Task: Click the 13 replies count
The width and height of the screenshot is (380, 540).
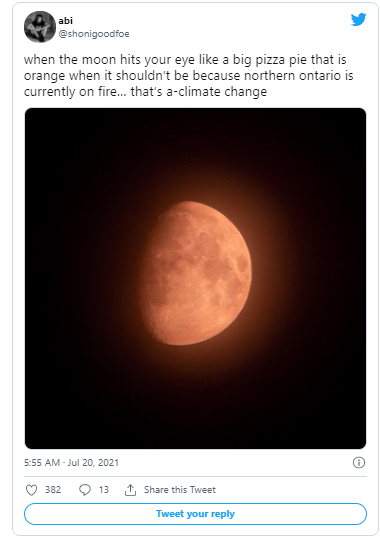Action: coord(104,490)
